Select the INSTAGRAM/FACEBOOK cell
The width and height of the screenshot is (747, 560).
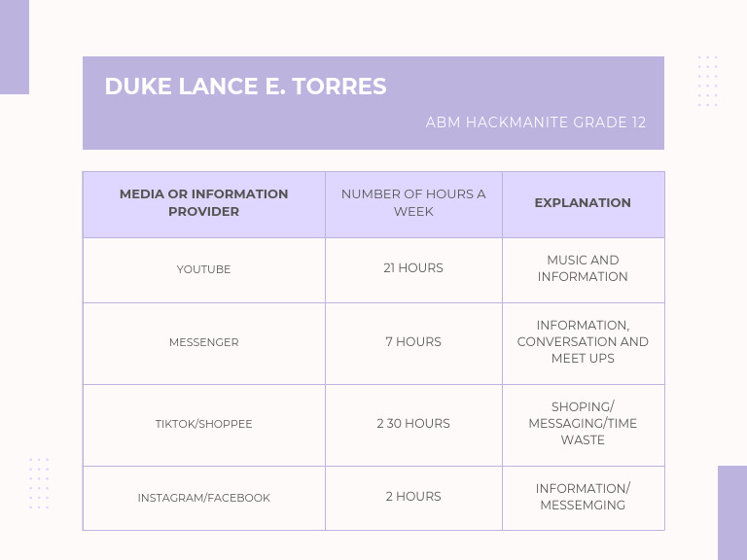(204, 498)
